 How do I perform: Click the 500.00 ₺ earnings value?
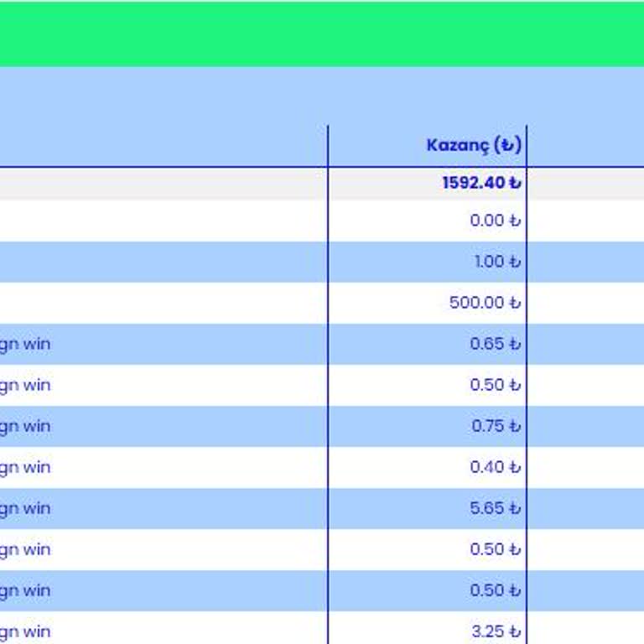pos(485,303)
